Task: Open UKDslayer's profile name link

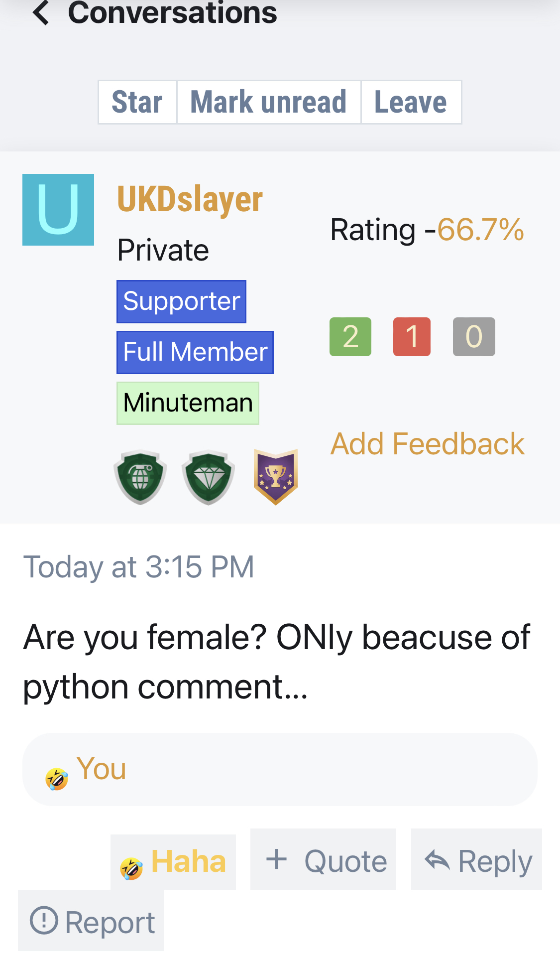Action: (190, 199)
